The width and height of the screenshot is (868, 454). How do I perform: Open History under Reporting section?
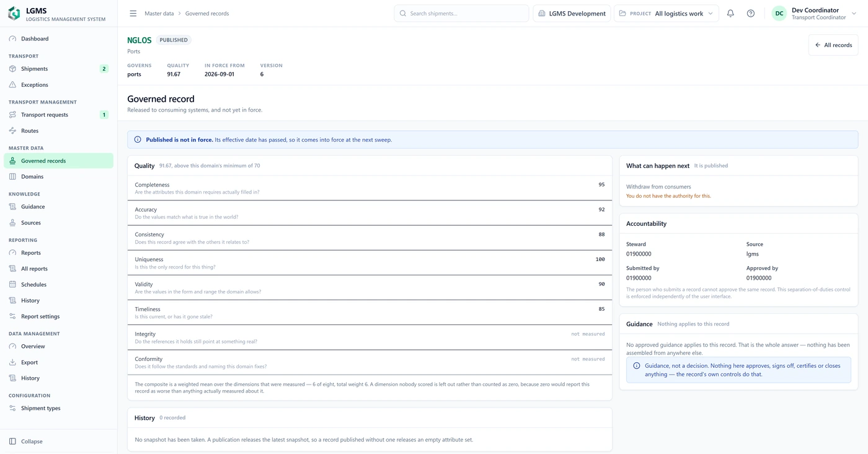click(59, 301)
